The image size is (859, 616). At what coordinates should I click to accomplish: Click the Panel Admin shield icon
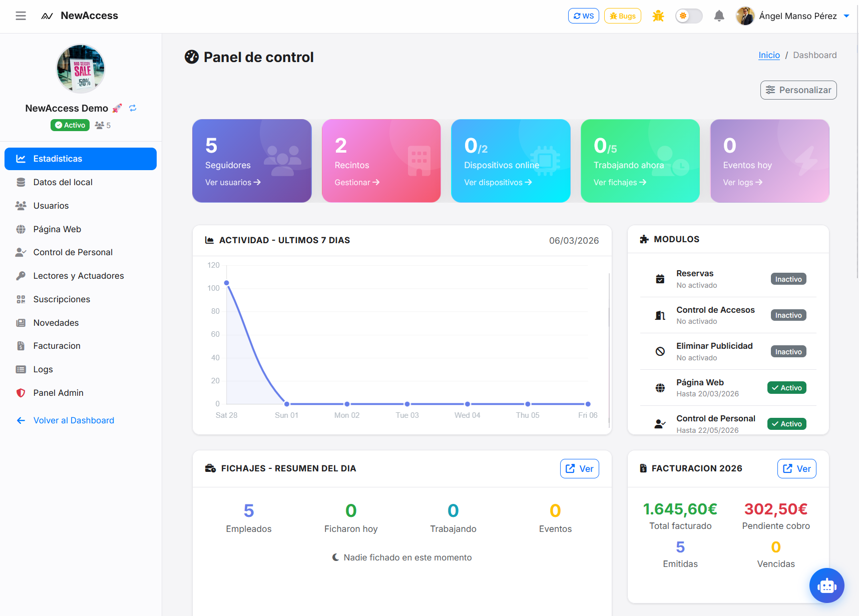21,393
